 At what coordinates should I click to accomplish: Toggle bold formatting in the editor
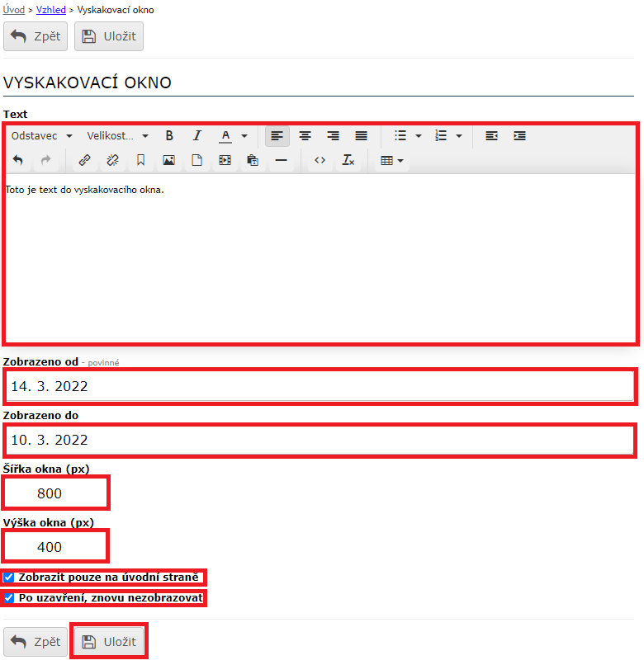coord(169,136)
